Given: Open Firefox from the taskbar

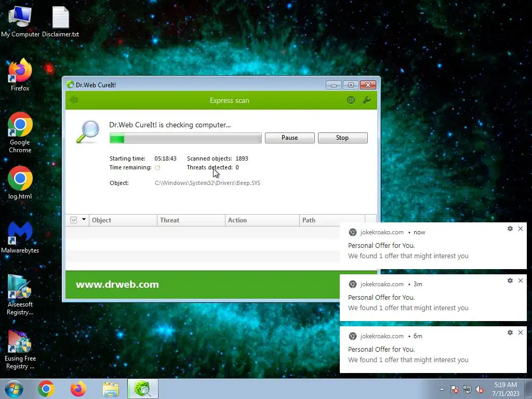Looking at the screenshot, I should (x=78, y=389).
